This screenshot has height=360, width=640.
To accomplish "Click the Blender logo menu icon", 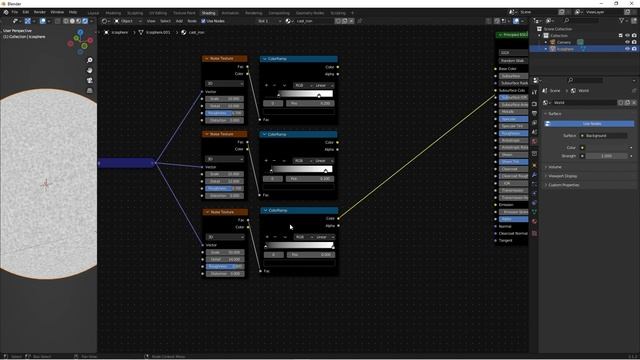I will coord(6,12).
